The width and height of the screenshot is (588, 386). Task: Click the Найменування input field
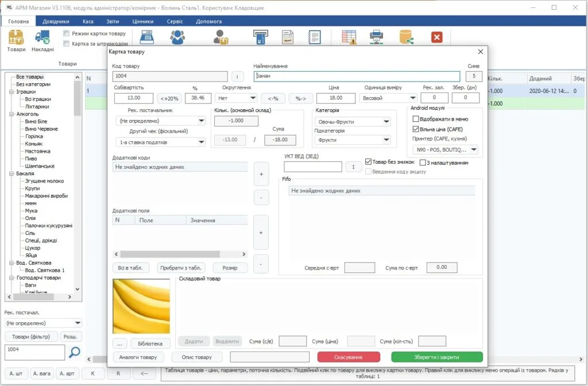(357, 76)
